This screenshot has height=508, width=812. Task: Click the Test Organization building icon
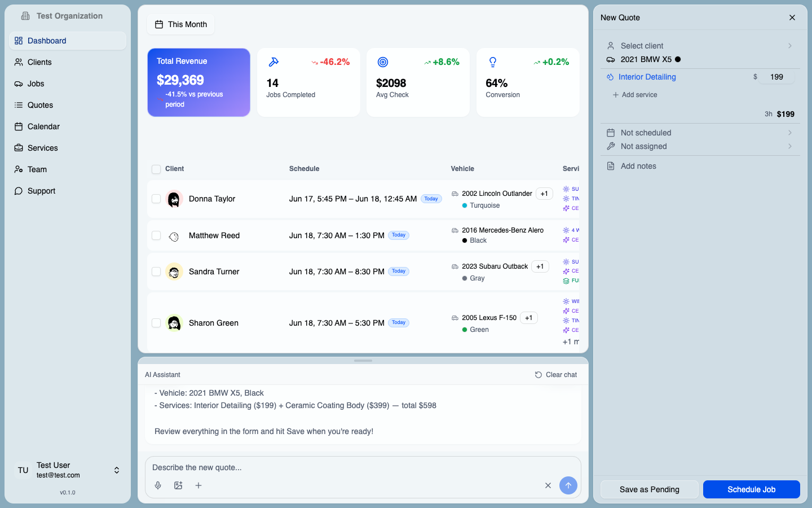25,16
